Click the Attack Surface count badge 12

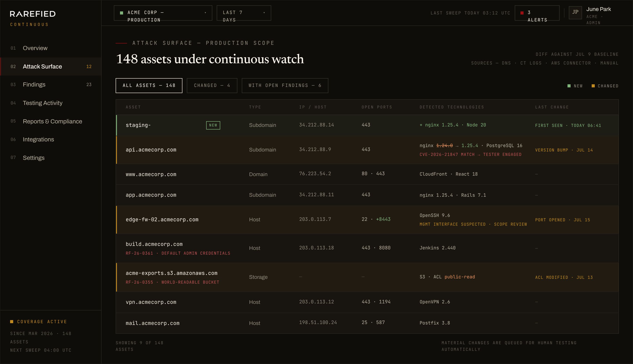[89, 67]
